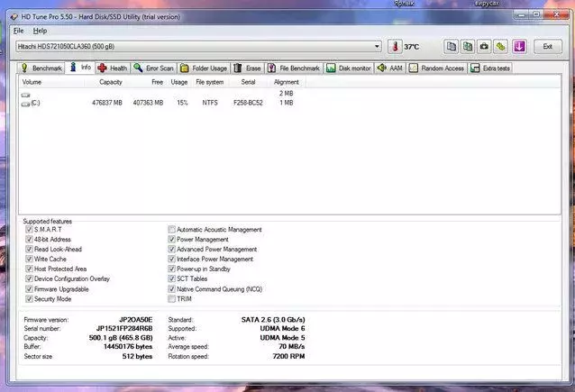Click the thermometer temperature icon

point(395,47)
